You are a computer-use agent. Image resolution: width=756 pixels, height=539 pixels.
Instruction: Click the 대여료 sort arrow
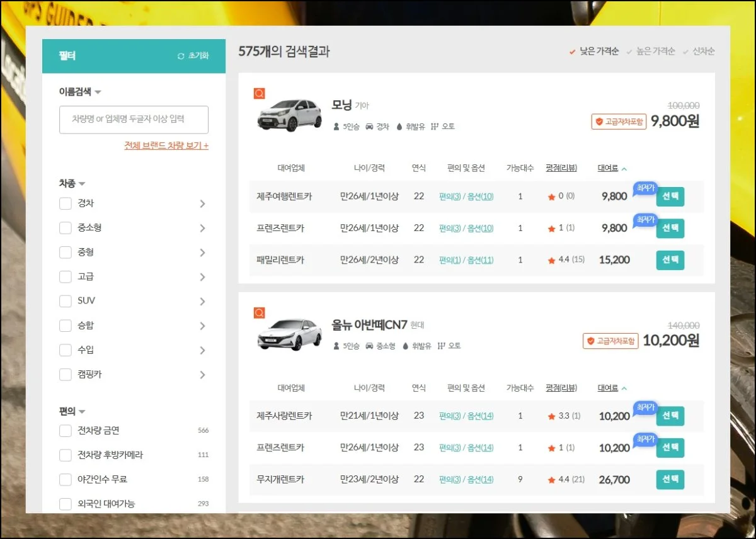(x=624, y=167)
